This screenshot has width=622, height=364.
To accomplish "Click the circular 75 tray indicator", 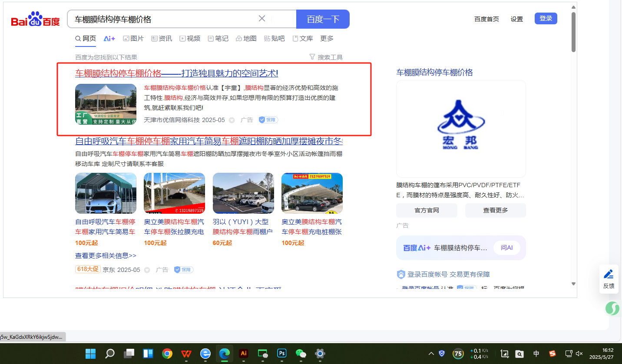I will pos(458,354).
